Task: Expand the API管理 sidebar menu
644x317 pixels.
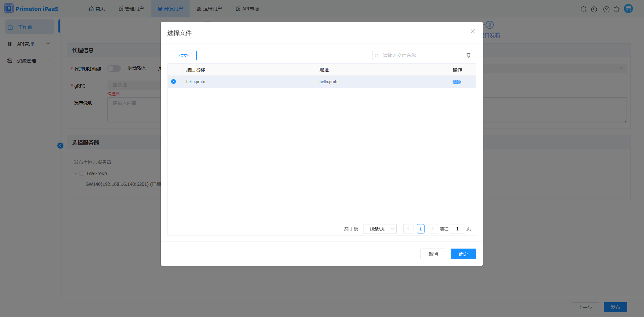Action: click(x=29, y=44)
